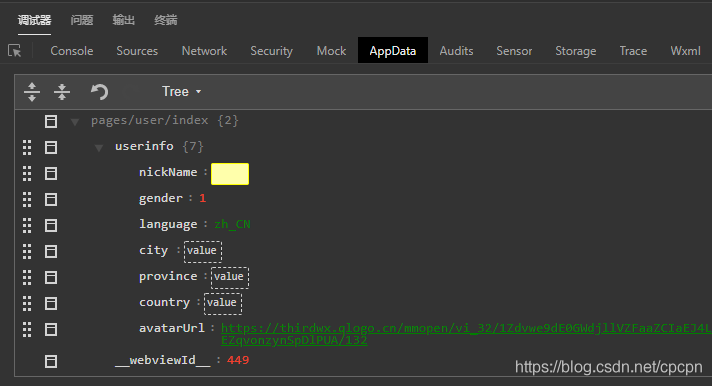
Task: Click the gender value 1
Action: pos(203,198)
